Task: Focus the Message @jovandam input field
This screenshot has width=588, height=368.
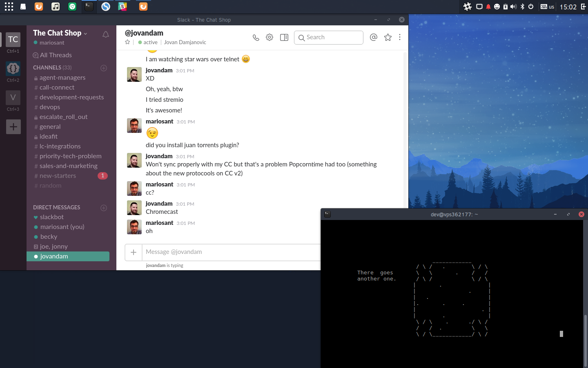Action: 231,252
